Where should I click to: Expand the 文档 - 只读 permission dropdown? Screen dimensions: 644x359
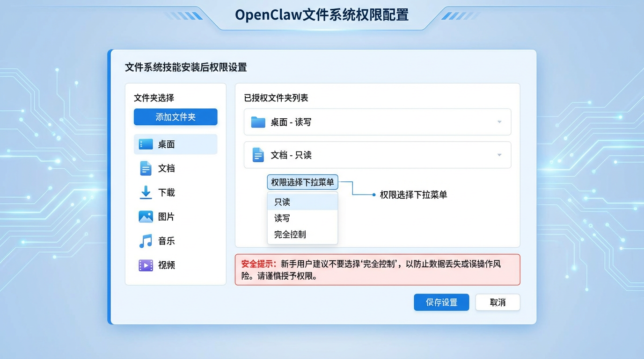[499, 155]
